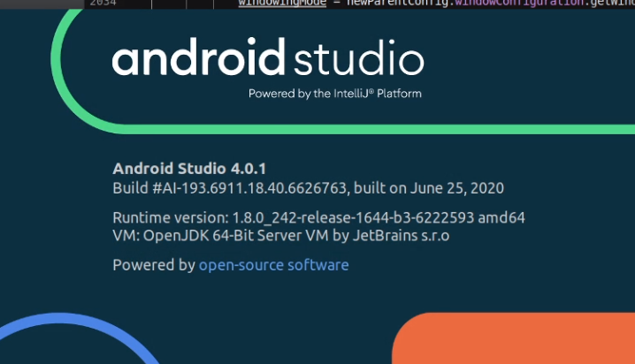Click line number 2034 in editor gutter
The height and width of the screenshot is (364, 635).
pyautogui.click(x=103, y=4)
